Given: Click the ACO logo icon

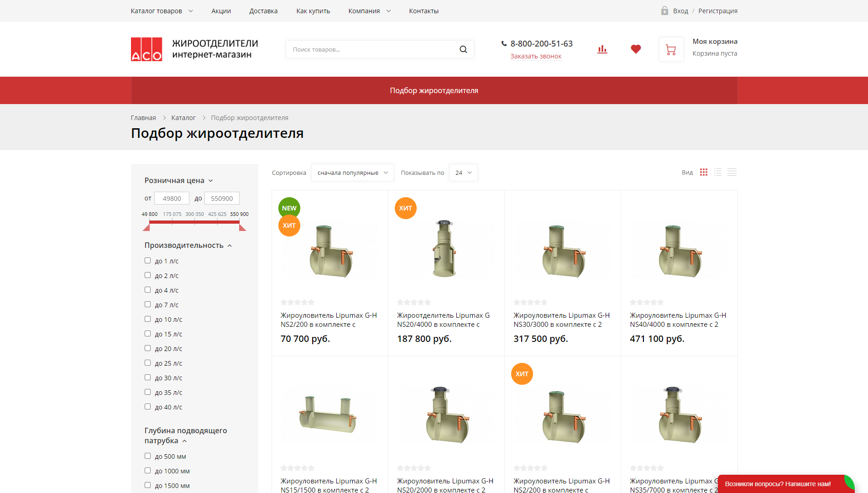Looking at the screenshot, I should [x=146, y=49].
